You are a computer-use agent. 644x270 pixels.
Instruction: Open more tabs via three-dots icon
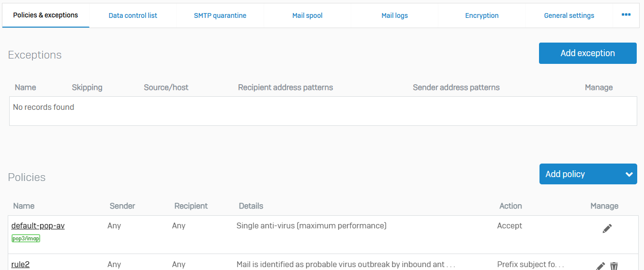tap(626, 15)
